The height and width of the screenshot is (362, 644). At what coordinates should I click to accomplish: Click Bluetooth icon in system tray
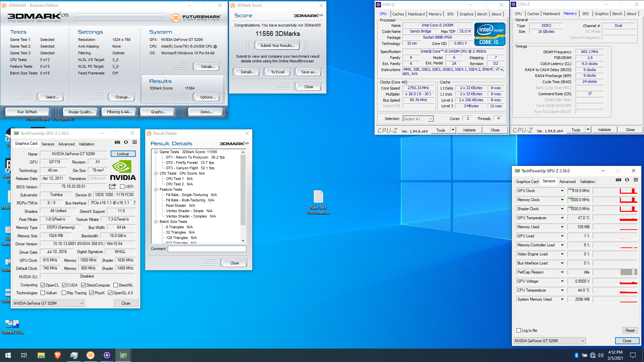(577, 355)
